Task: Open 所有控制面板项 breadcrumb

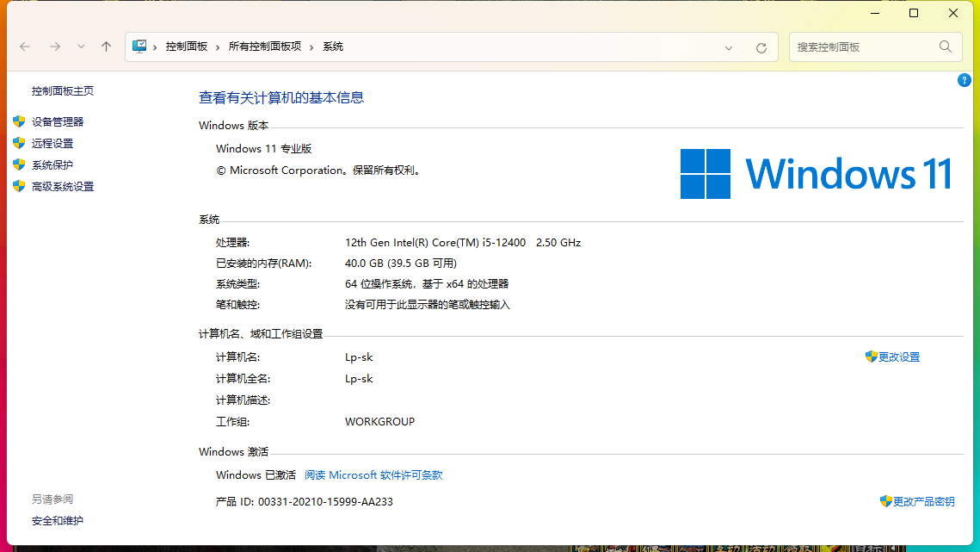Action: (265, 47)
